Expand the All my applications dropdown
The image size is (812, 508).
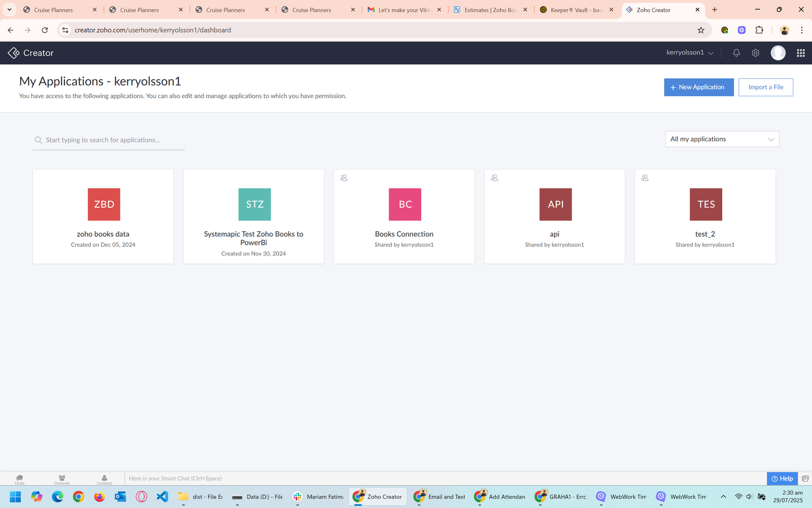tap(722, 139)
